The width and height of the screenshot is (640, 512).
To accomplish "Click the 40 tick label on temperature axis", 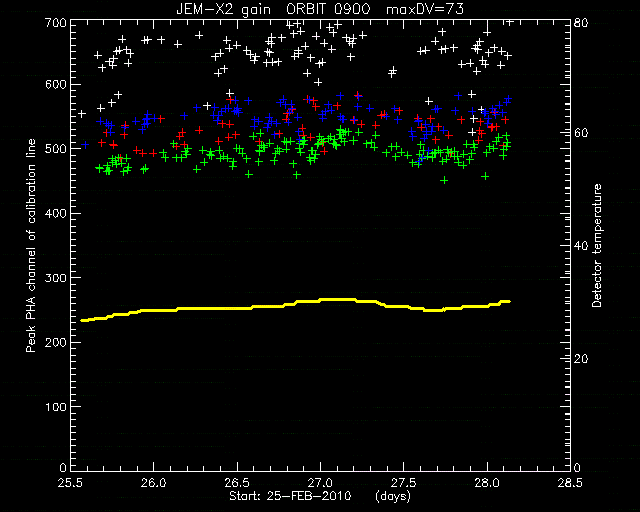I will pos(580,246).
